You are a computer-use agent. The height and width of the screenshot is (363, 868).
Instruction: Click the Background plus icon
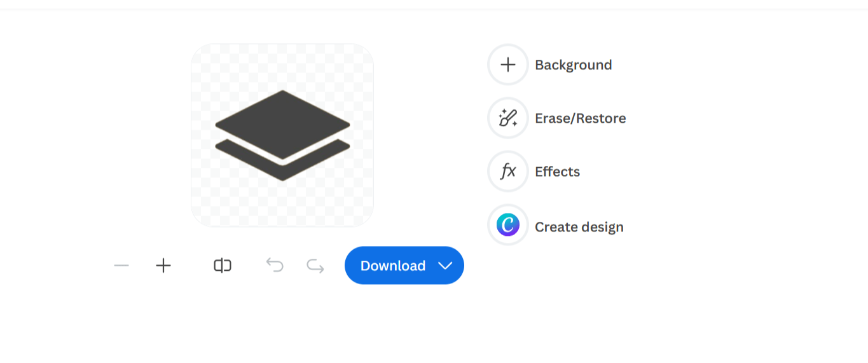point(508,65)
